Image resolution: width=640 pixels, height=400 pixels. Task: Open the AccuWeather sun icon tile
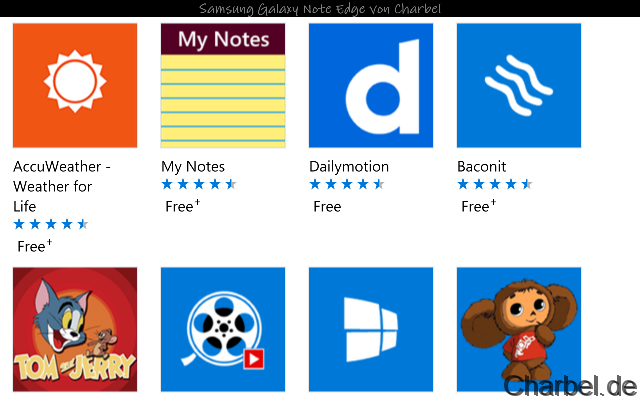75,85
